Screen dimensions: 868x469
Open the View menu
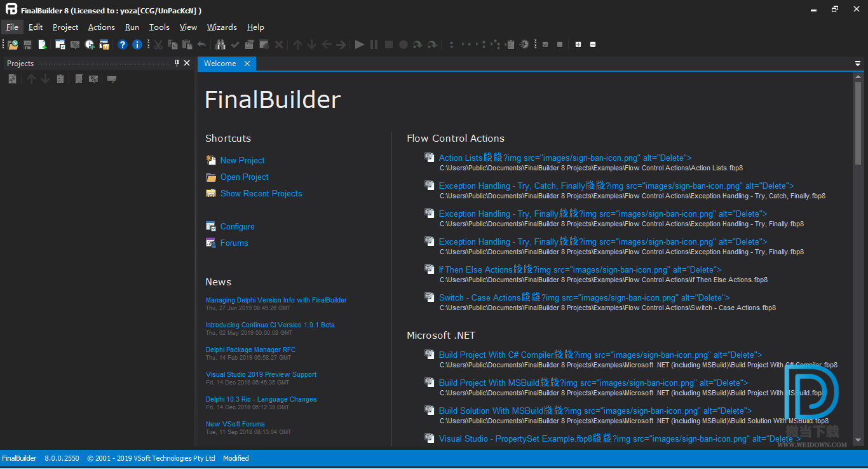[x=188, y=27]
